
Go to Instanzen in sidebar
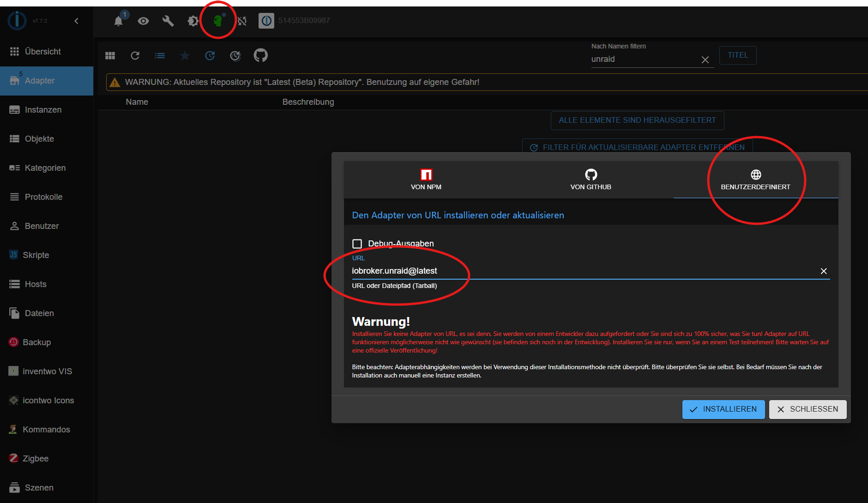pyautogui.click(x=47, y=110)
